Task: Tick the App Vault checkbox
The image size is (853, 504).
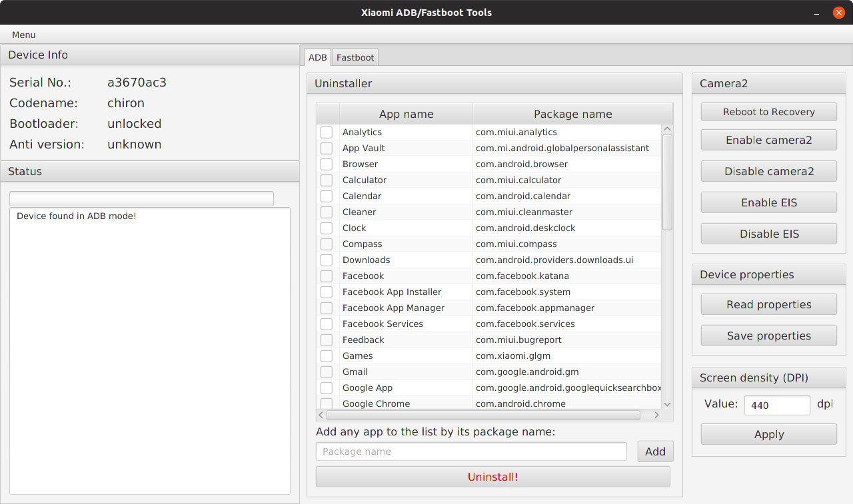Action: tap(327, 148)
